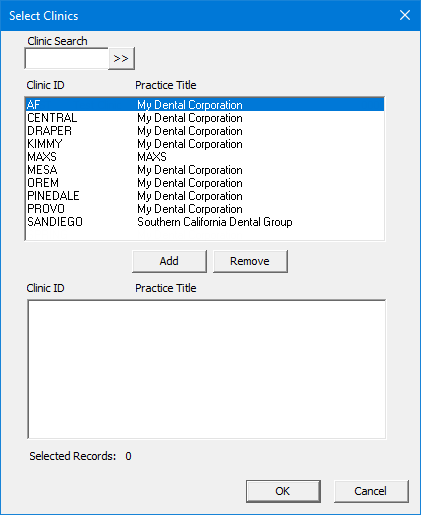Click the Add button
The image size is (421, 515).
pyautogui.click(x=169, y=261)
